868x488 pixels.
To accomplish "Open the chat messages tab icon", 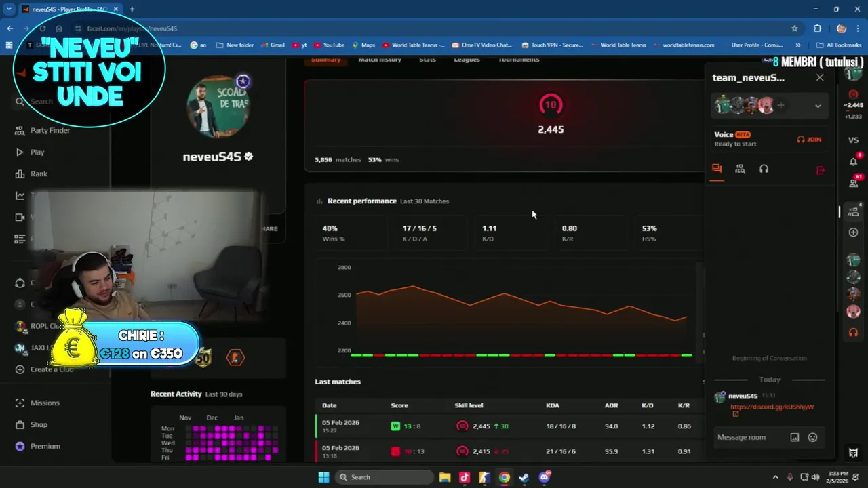I will pyautogui.click(x=717, y=169).
